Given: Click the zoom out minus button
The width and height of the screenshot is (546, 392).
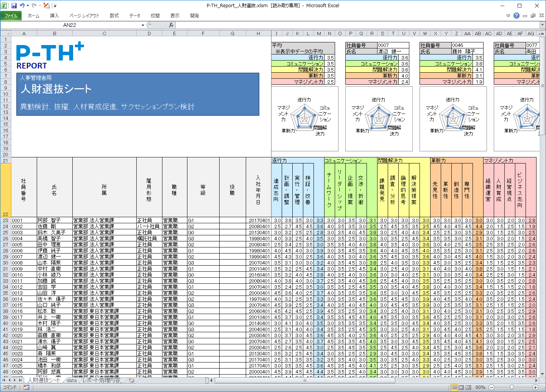Looking at the screenshot, I should 491,387.
